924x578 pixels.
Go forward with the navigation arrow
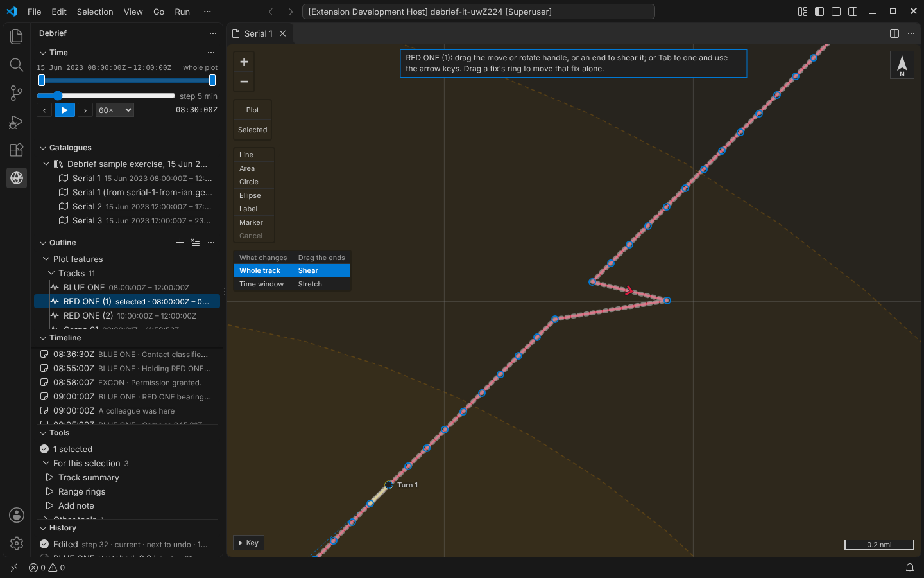click(289, 12)
